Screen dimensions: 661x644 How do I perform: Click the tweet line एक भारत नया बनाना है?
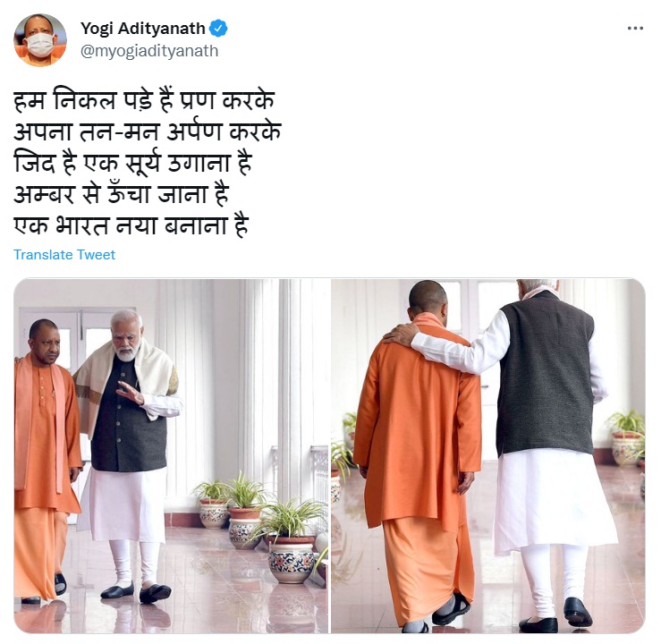(x=131, y=225)
